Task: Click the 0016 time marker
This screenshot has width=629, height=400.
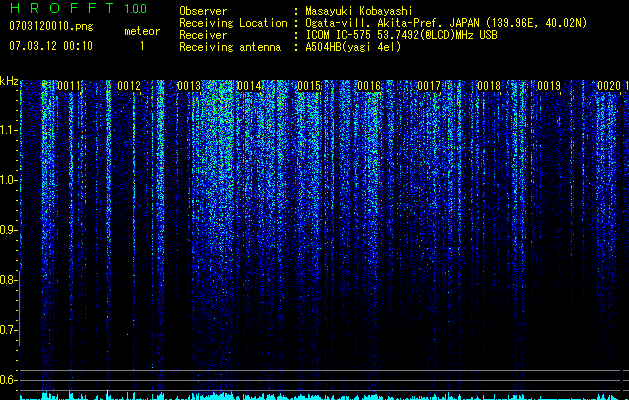Action: (x=369, y=86)
